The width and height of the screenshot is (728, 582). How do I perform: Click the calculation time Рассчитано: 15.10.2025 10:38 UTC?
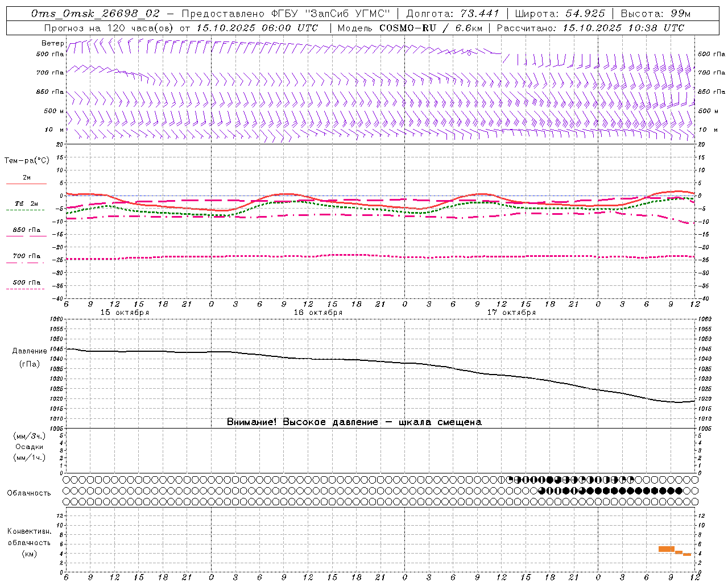click(590, 28)
